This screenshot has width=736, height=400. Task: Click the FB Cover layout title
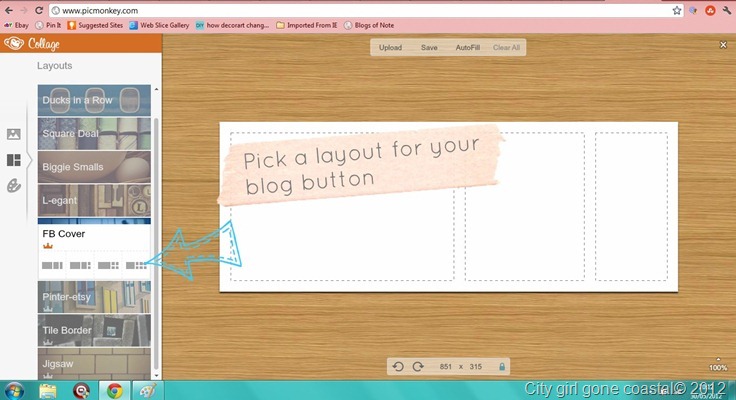pos(64,234)
